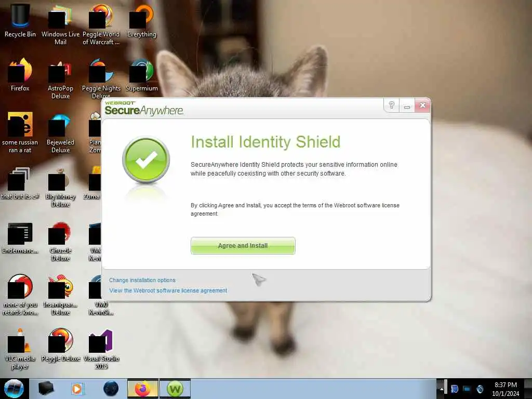
Task: Select 'some russian ran a rat' icon
Action: 20,132
